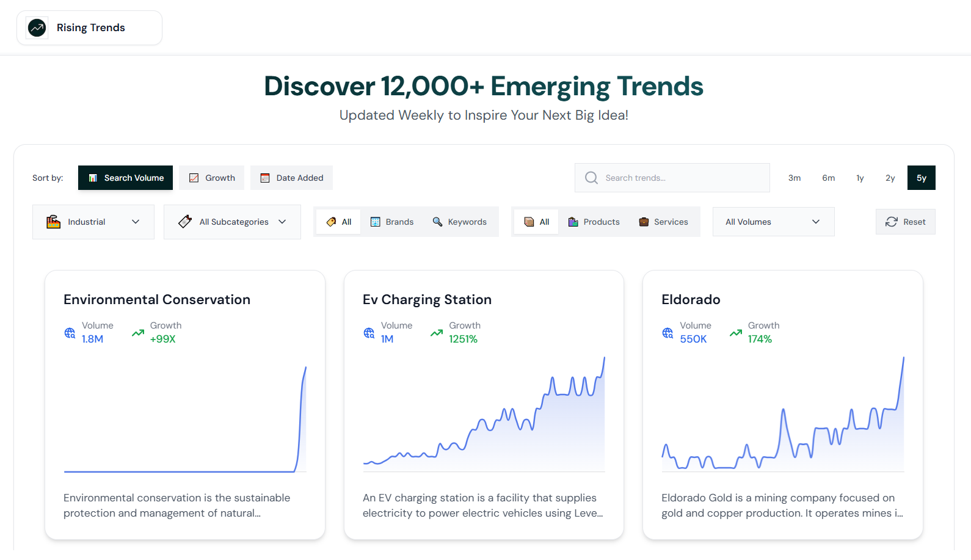Image resolution: width=971 pixels, height=560 pixels.
Task: Sort trends by Date Added
Action: click(291, 178)
